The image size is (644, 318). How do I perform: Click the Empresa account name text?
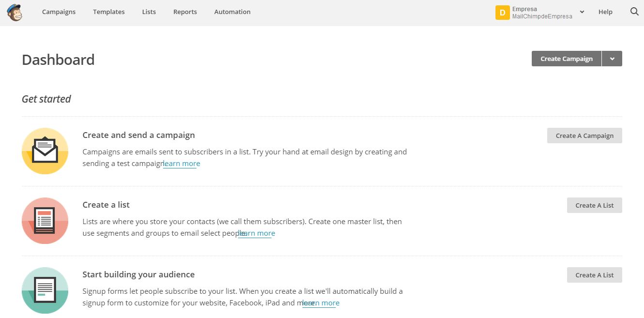[x=524, y=9]
